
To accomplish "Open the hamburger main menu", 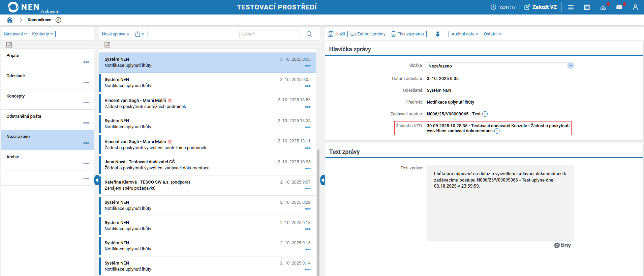I will [571, 7].
